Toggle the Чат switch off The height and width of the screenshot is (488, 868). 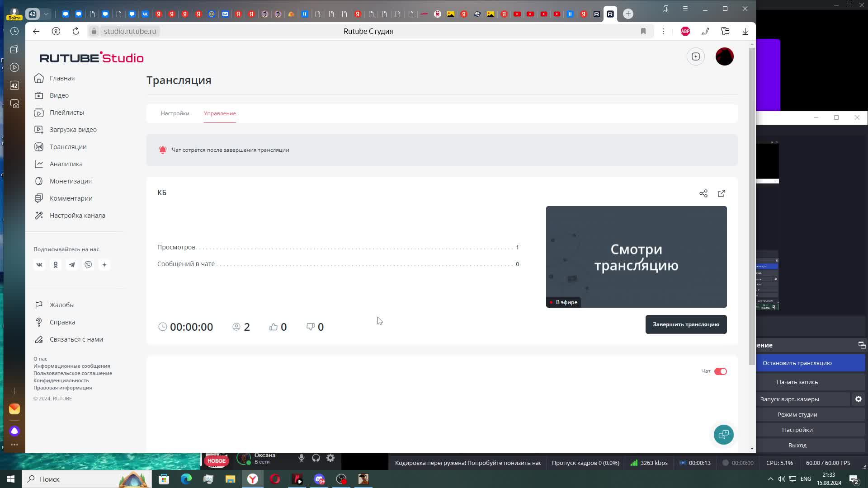click(x=720, y=371)
